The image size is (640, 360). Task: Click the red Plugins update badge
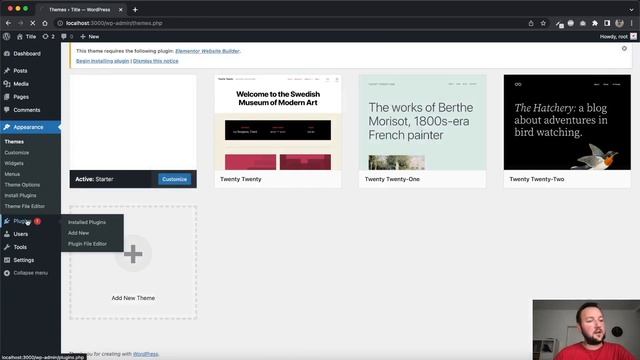tap(37, 221)
